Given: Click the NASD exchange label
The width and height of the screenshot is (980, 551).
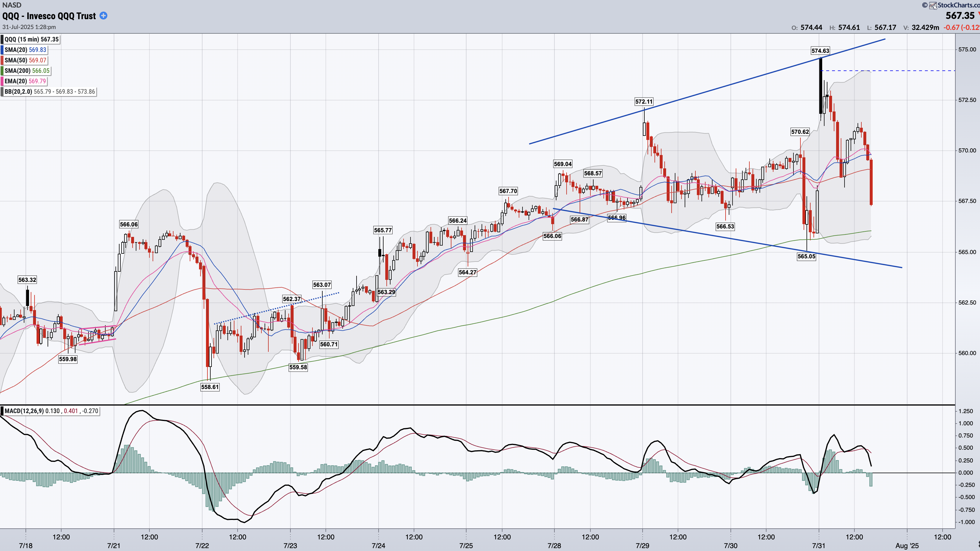Looking at the screenshot, I should [12, 5].
